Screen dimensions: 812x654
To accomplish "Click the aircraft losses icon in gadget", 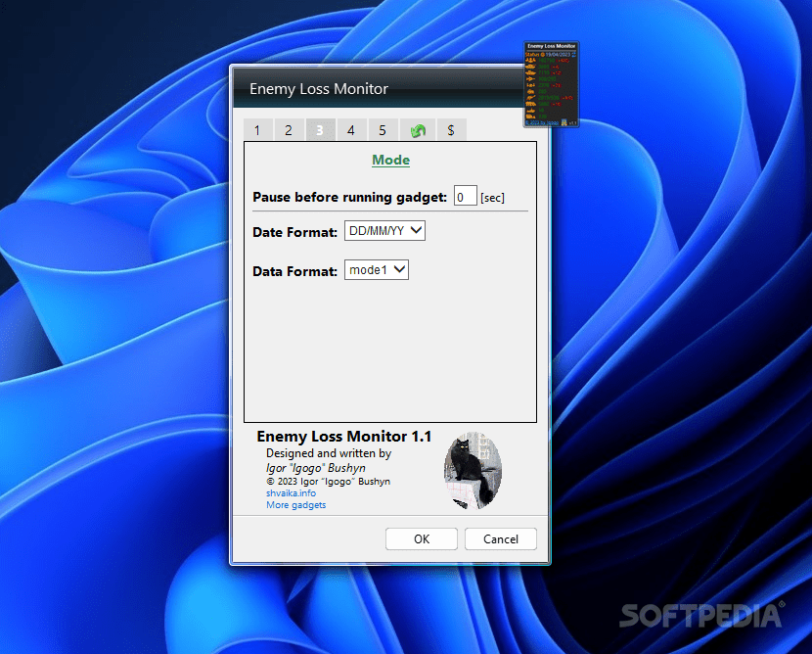I will pyautogui.click(x=531, y=78).
